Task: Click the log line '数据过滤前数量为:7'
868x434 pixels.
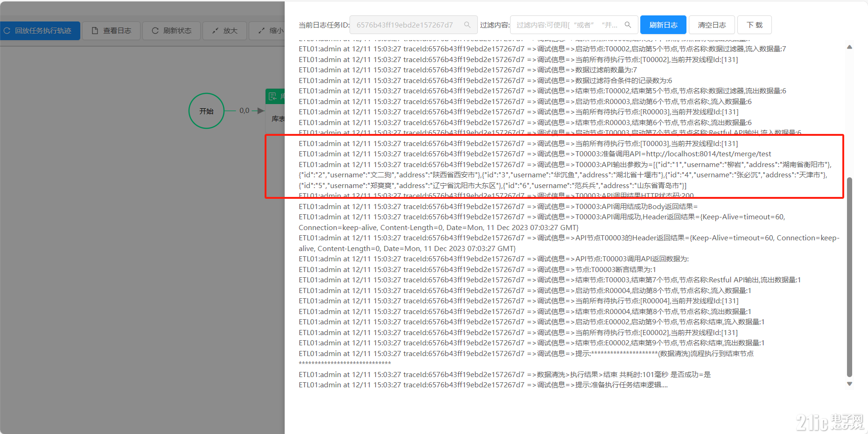Action: click(x=468, y=70)
